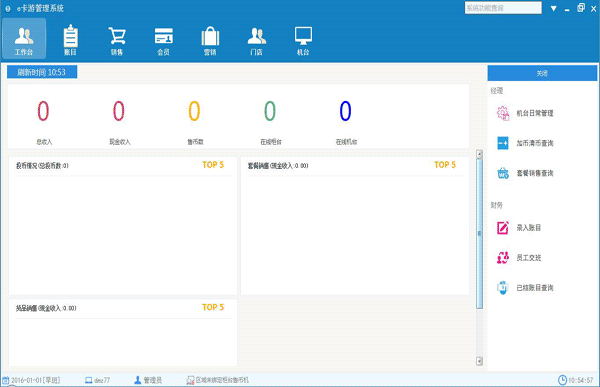The image size is (600, 387).
Task: Click the 关闭 button in right panel
Action: click(x=542, y=73)
